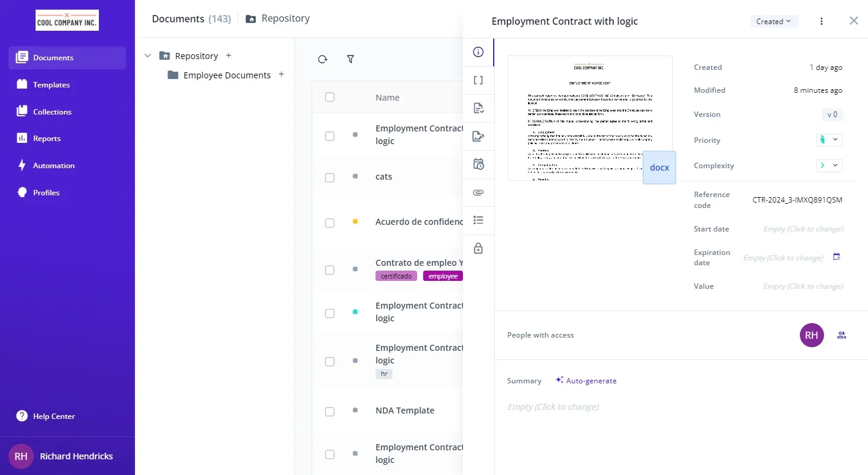
Task: Click the manage people access icon
Action: pyautogui.click(x=841, y=335)
